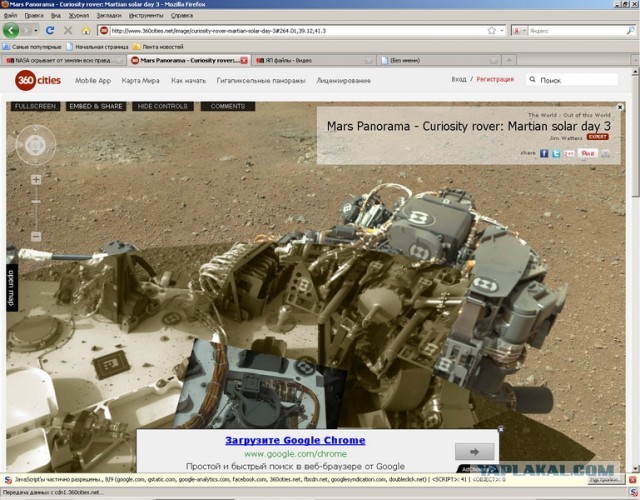Click the Forward navigation arrow
This screenshot has height=500, width=640.
[x=27, y=30]
